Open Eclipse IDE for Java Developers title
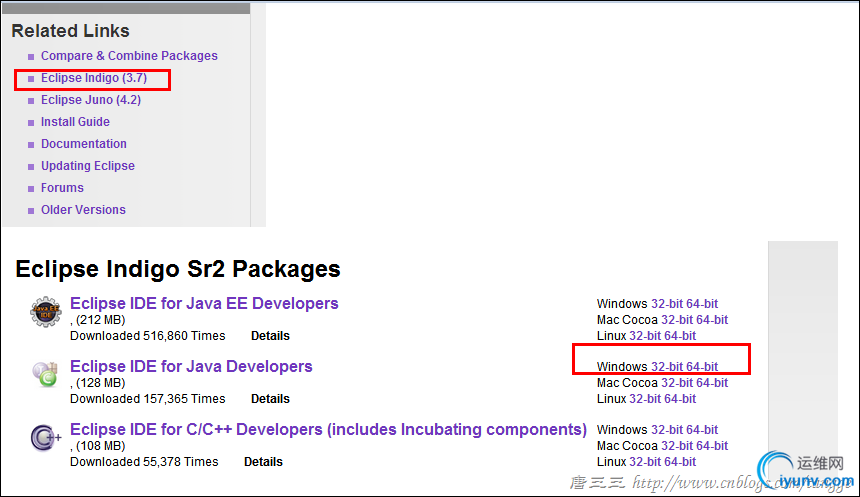The height and width of the screenshot is (497, 860). 191,366
